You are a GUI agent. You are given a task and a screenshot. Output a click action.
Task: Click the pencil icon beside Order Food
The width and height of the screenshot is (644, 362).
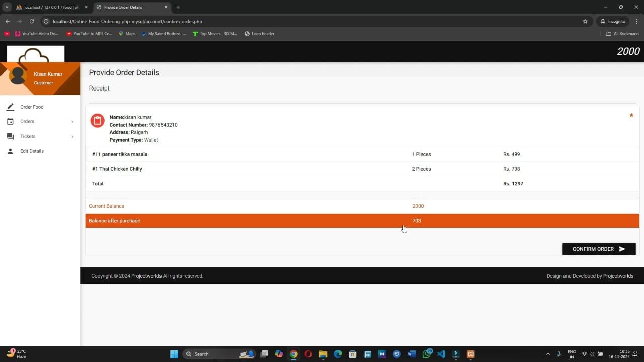pos(10,107)
